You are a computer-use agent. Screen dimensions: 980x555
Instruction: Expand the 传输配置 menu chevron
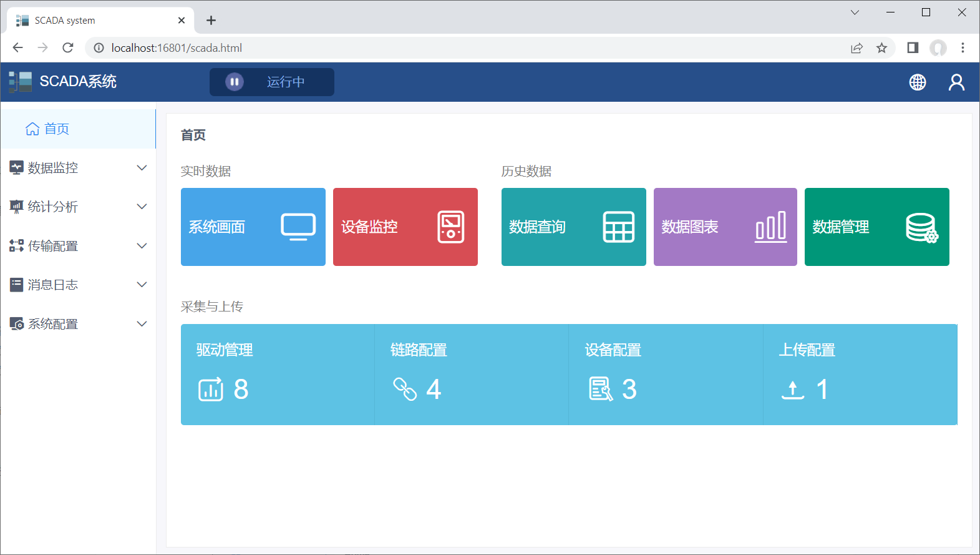point(142,246)
